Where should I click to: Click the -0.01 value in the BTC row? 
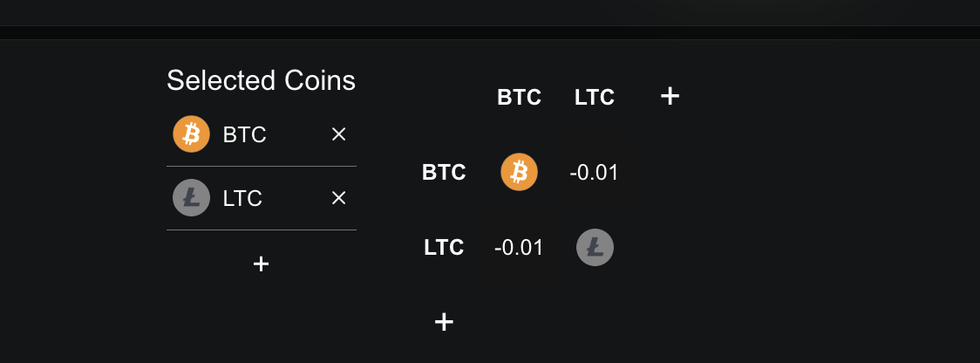pos(595,173)
